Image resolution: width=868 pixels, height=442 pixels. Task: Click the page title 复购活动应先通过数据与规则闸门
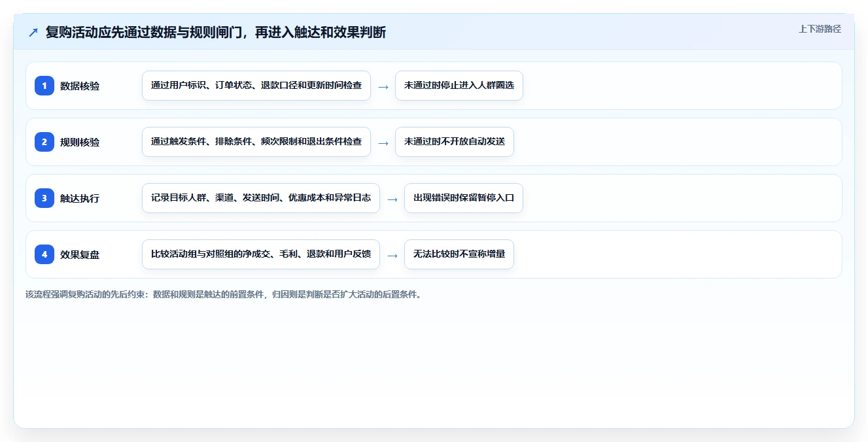pos(216,32)
